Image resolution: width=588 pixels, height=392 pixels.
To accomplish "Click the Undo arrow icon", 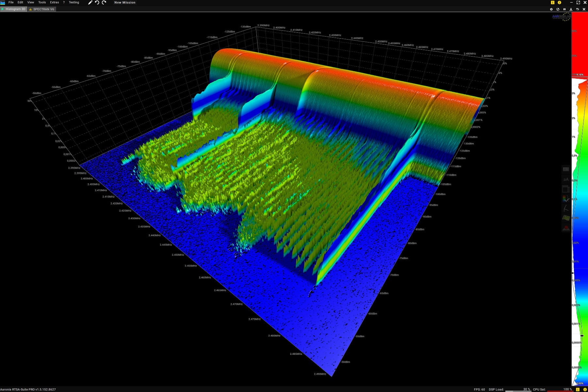I will [x=97, y=2].
